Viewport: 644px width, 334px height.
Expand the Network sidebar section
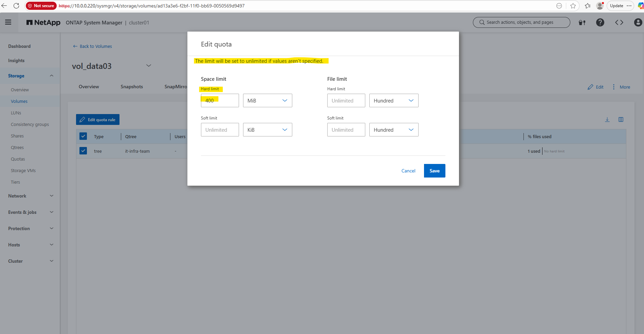coord(31,196)
